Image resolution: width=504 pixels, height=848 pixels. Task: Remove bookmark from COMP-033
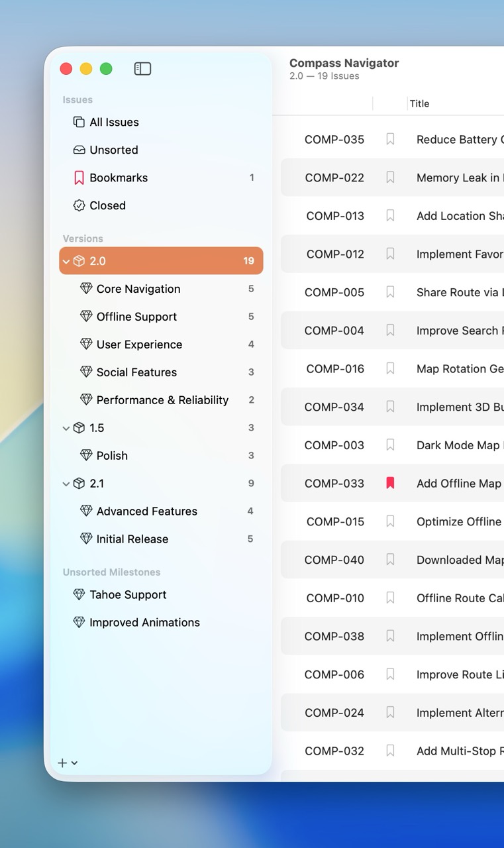pos(390,484)
